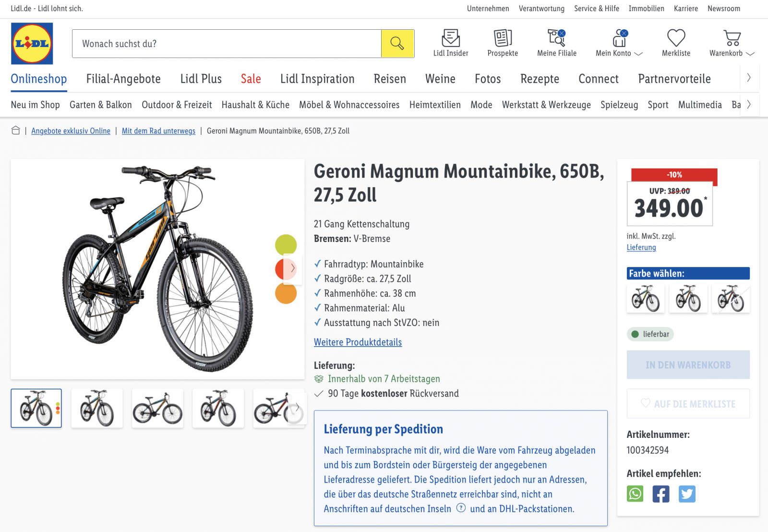Share the article on Twitter
768x532 pixels.
point(687,494)
